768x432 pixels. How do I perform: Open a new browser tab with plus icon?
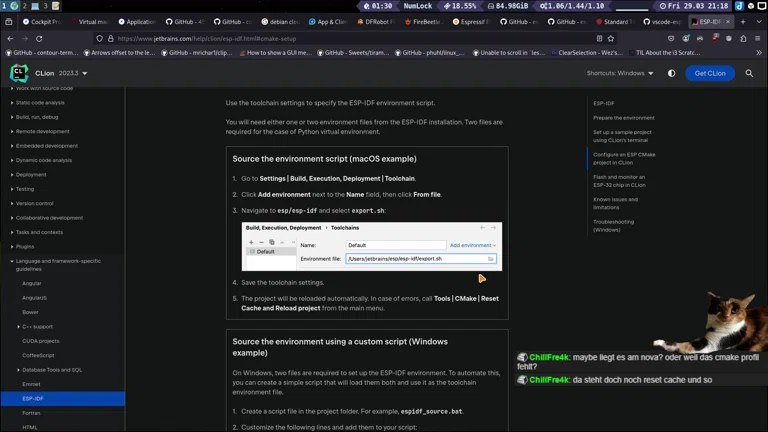point(742,21)
